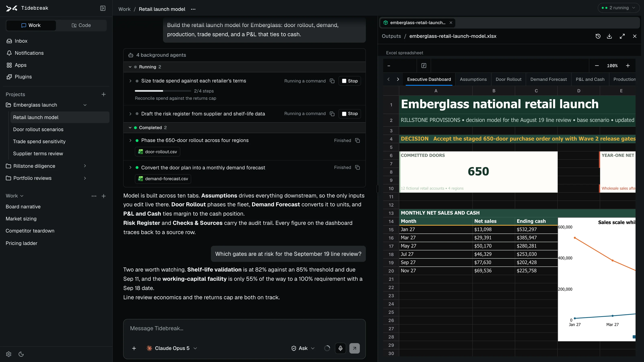Select column B header in spreadsheet

point(493,91)
